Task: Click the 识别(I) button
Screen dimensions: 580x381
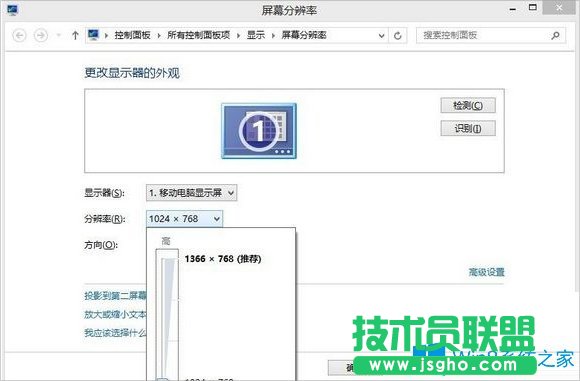Action: coord(468,128)
